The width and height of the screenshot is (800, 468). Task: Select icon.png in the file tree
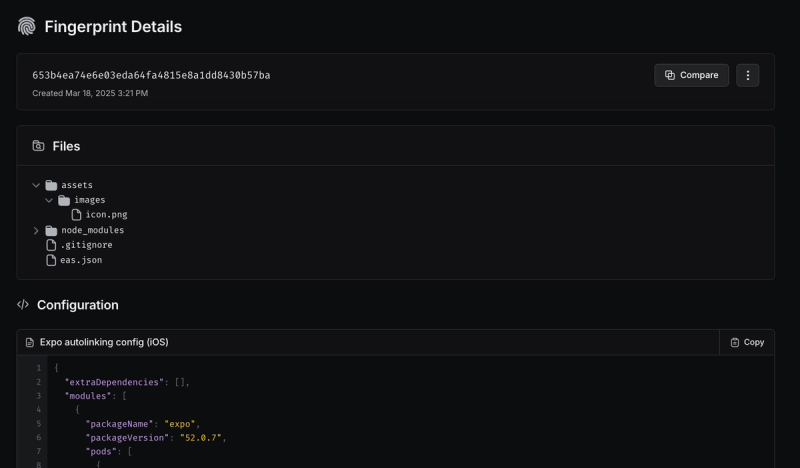(106, 214)
